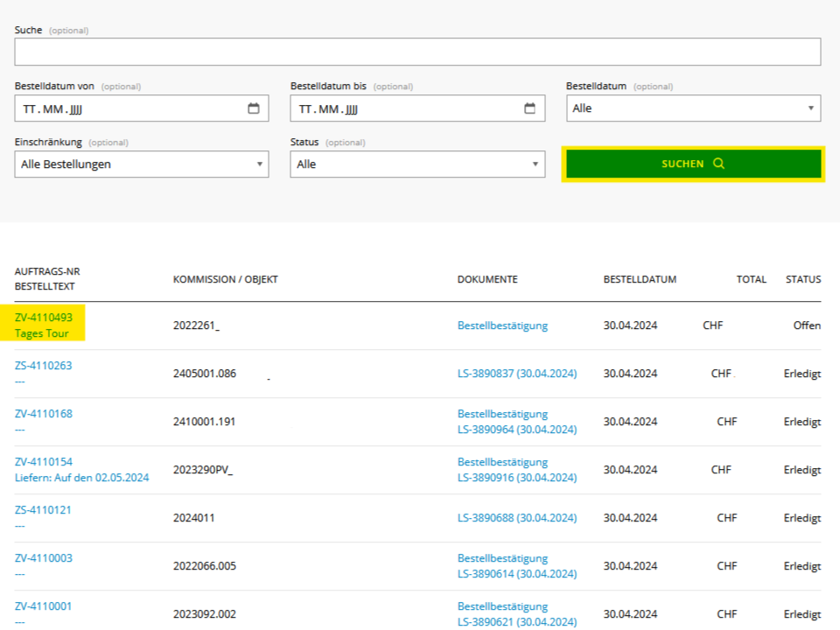This screenshot has height=630, width=840.
Task: Open Bestellbestätigung for commission 2410001.191
Action: pos(502,414)
